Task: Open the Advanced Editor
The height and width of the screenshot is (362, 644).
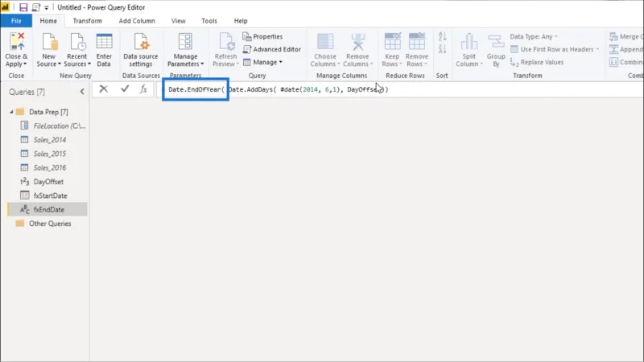Action: (x=271, y=49)
